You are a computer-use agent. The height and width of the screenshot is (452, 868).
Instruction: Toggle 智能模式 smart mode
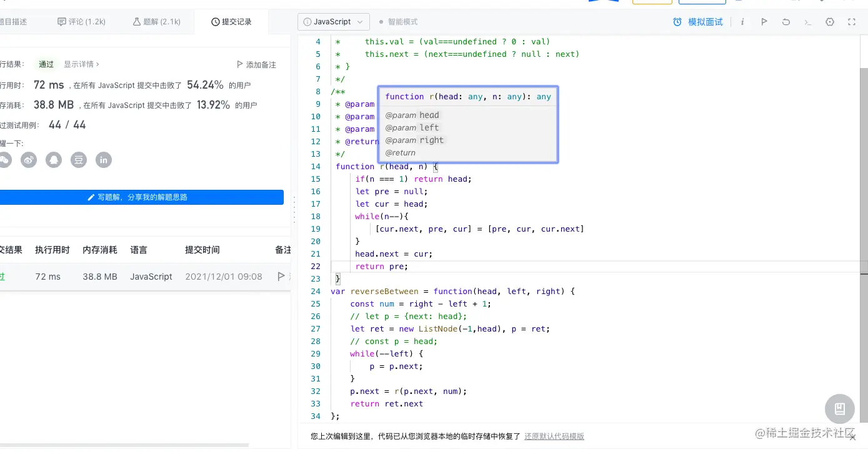pyautogui.click(x=399, y=22)
